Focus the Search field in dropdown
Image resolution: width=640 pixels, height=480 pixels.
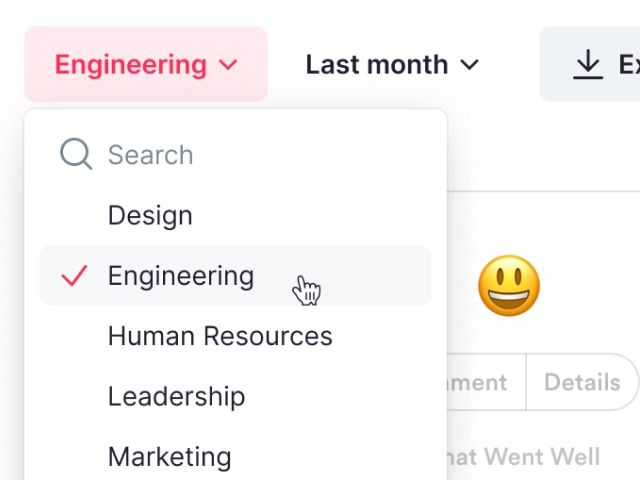coord(236,155)
